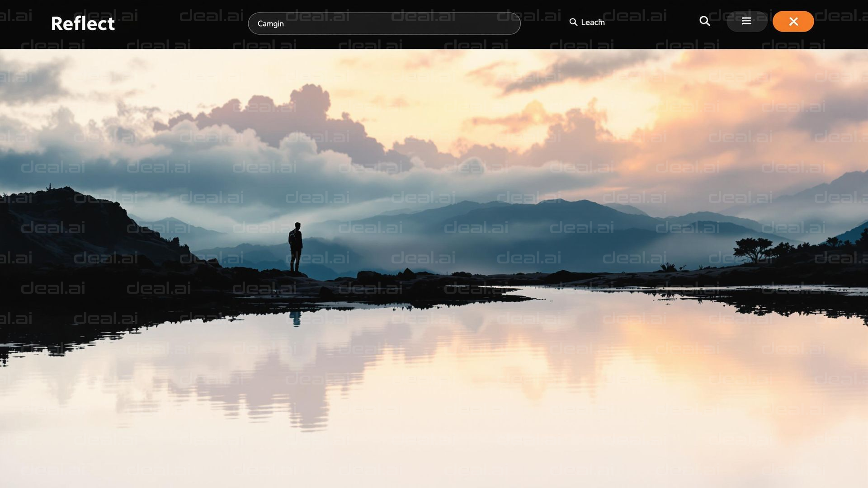The image size is (868, 488).
Task: Click the small shrubs left of the tree
Action: (x=669, y=267)
